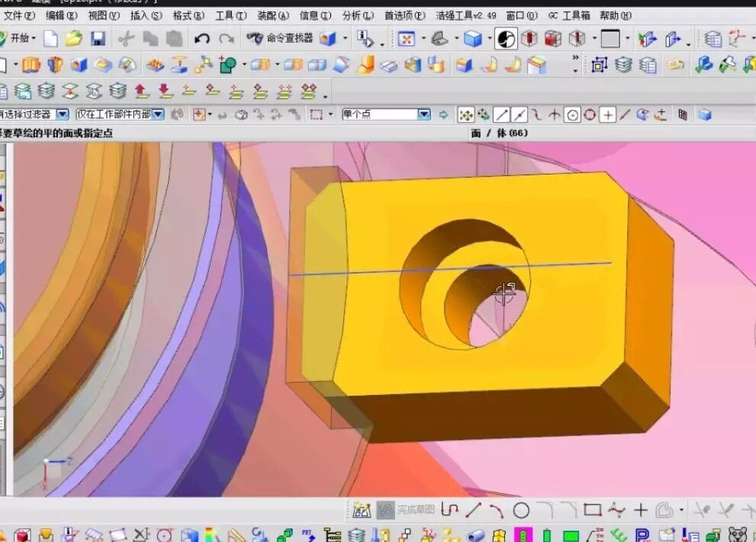This screenshot has height=542, width=756.
Task: Expand the 仅在工作部件内部 scope dropdown
Action: click(x=158, y=114)
